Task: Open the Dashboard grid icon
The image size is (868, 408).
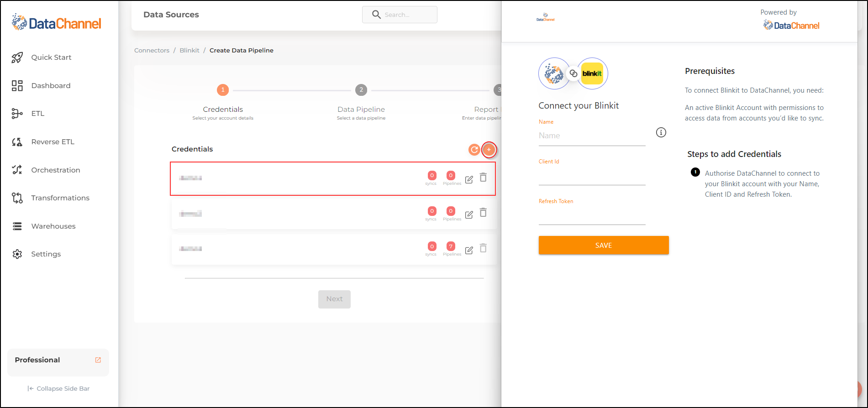Action: [17, 86]
